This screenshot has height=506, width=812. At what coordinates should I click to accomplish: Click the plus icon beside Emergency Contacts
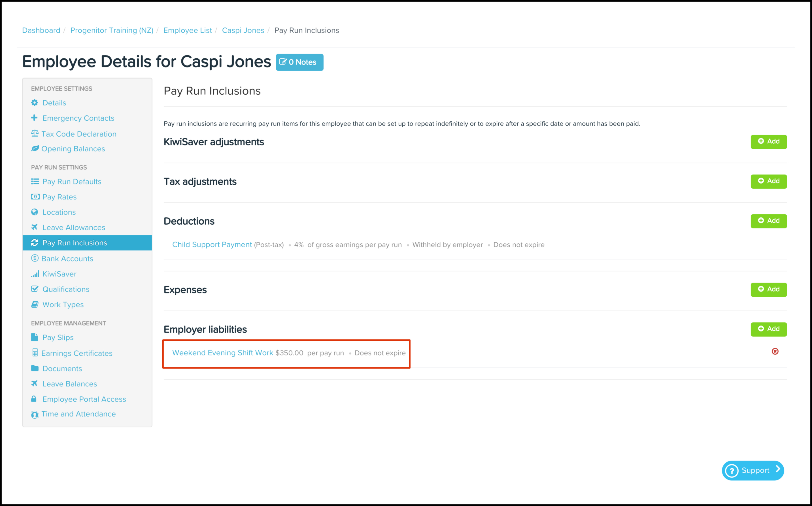pos(35,118)
